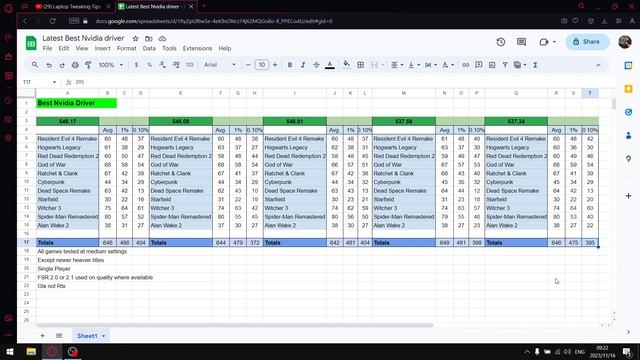Viewport: 640px width, 360px height.
Task: Open the Arial font dropdown
Action: click(x=220, y=65)
